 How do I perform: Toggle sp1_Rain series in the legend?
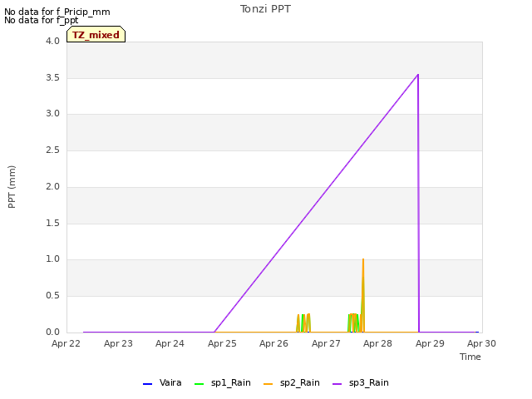coord(223,382)
